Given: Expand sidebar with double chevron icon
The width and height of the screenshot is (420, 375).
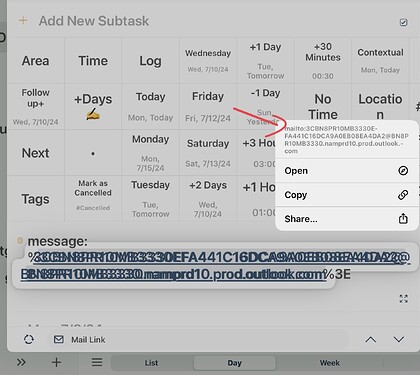Looking at the screenshot, I should [21, 362].
